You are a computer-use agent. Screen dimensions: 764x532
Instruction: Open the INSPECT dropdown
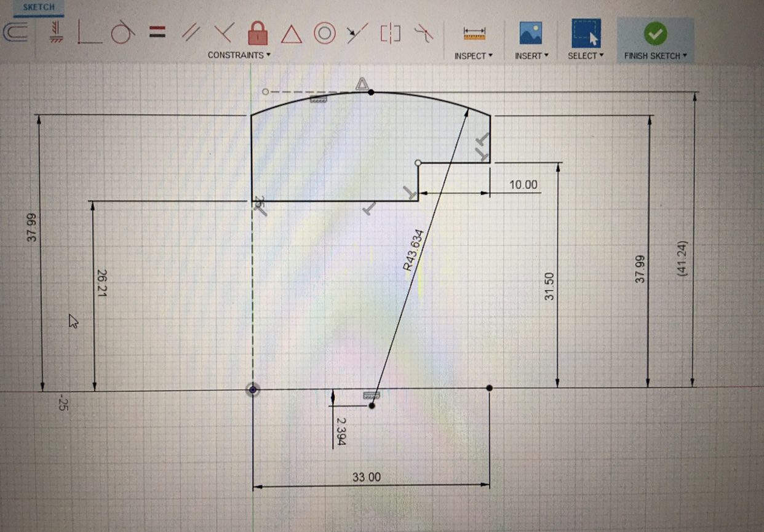[x=474, y=56]
